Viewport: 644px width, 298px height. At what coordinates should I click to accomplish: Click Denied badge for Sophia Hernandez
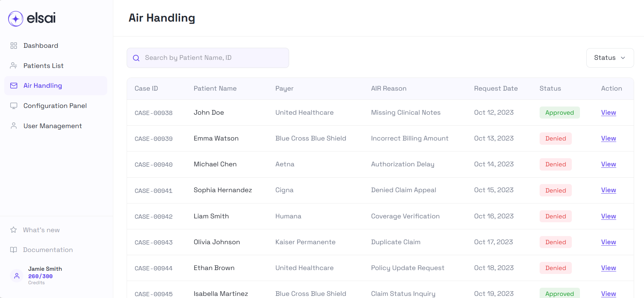pyautogui.click(x=556, y=190)
